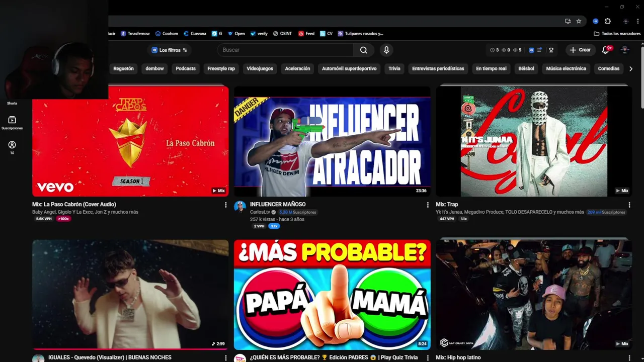
Task: Open Shorts in the sidebar
Action: 12,103
